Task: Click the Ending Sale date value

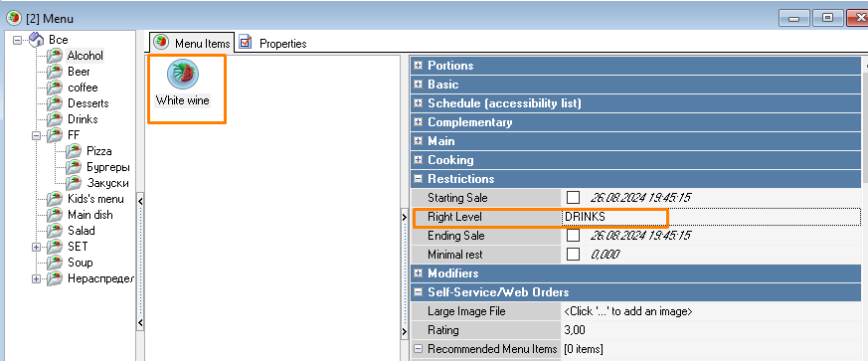Action: pos(640,236)
